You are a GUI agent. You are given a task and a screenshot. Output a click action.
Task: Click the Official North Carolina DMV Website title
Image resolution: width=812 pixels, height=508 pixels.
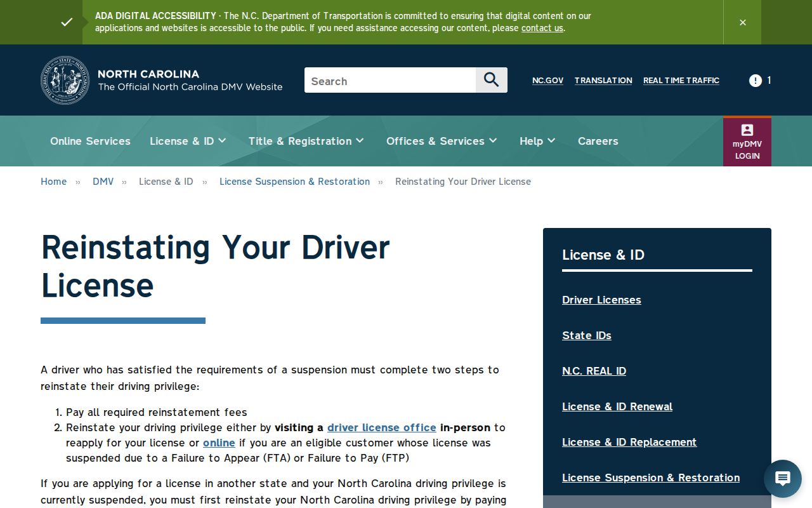pyautogui.click(x=190, y=87)
